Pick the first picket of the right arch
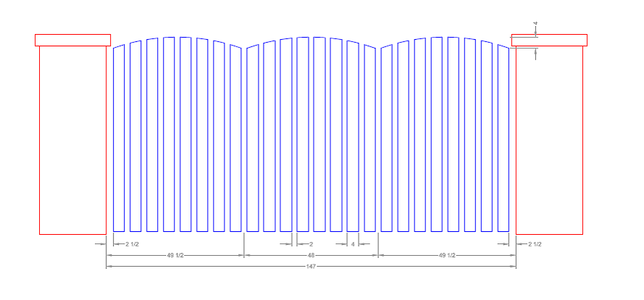This screenshot has width=644, height=300. pyautogui.click(x=386, y=138)
